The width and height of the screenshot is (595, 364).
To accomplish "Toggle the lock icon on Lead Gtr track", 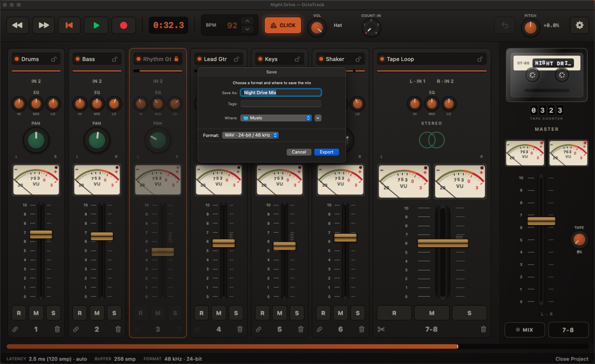I will (237, 59).
